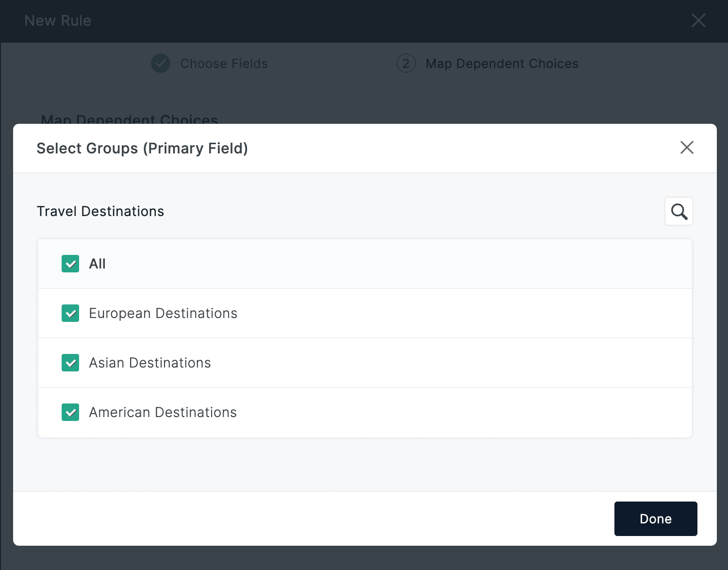Open search for Travel Destinations groups

click(x=678, y=211)
